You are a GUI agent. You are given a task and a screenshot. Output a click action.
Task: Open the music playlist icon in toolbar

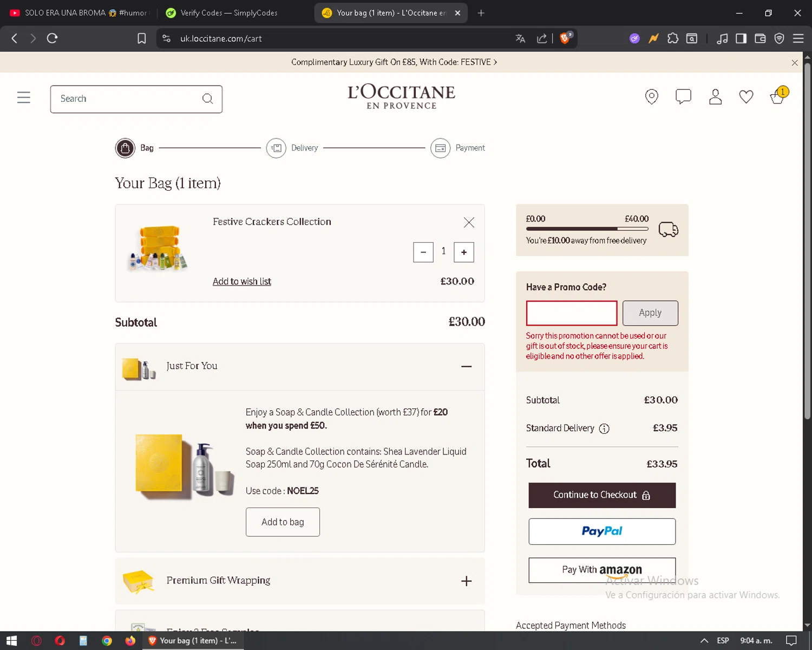tap(722, 38)
